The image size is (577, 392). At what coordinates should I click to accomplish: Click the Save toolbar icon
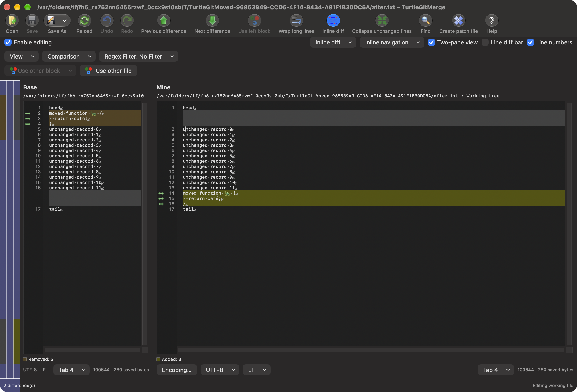(32, 21)
